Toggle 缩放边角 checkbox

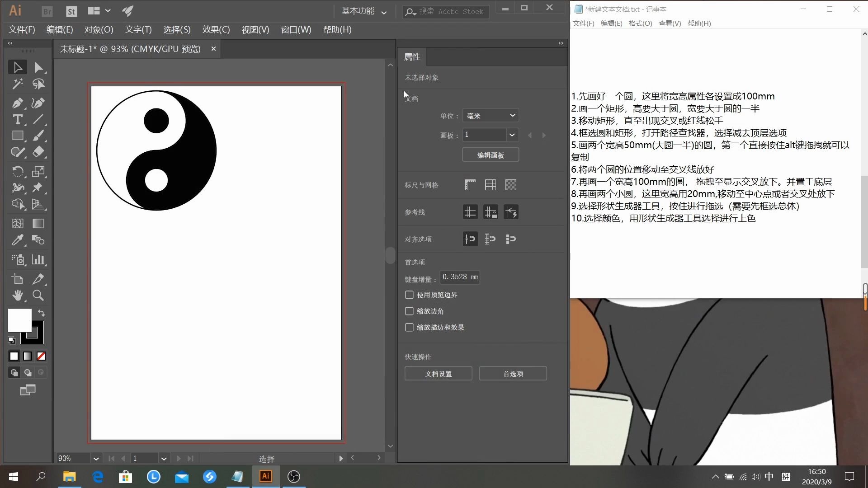pyautogui.click(x=410, y=310)
